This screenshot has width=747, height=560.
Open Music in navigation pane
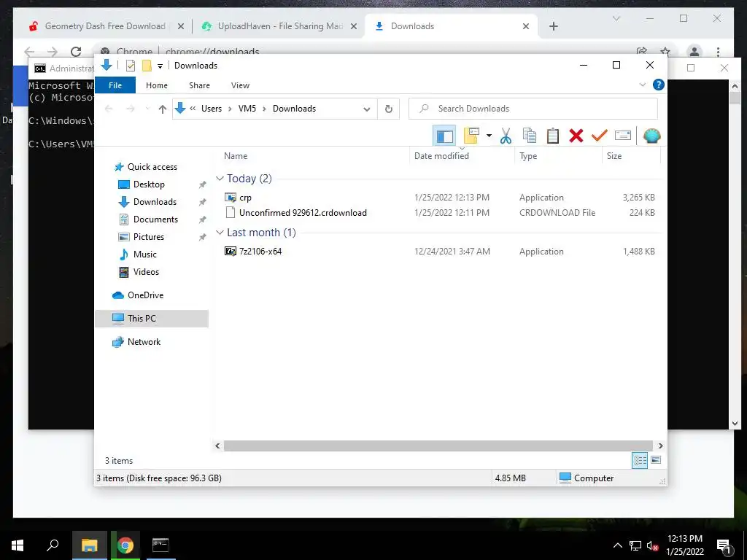coord(145,254)
